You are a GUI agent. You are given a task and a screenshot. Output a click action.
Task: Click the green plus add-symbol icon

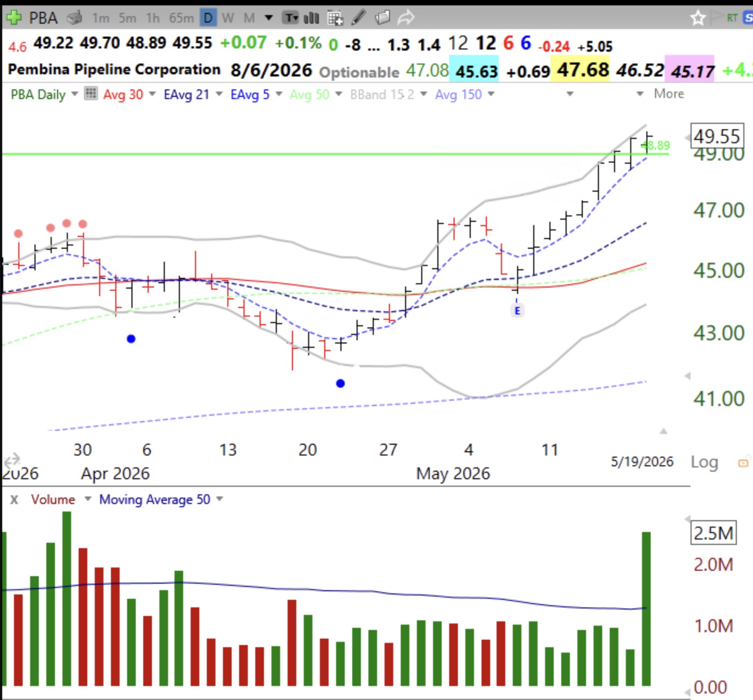[13, 18]
